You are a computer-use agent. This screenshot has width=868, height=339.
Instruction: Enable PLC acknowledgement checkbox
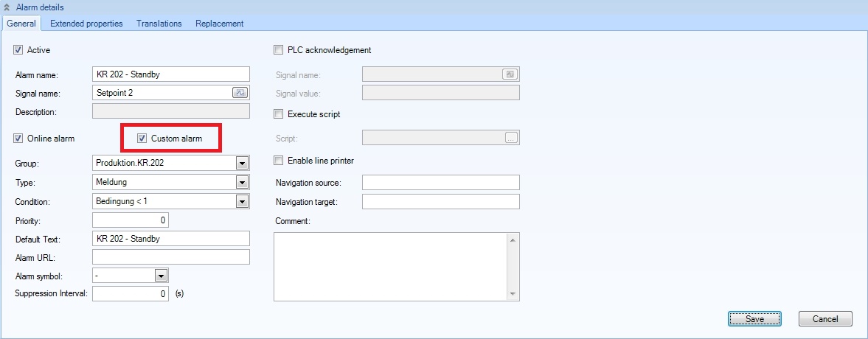(x=278, y=50)
